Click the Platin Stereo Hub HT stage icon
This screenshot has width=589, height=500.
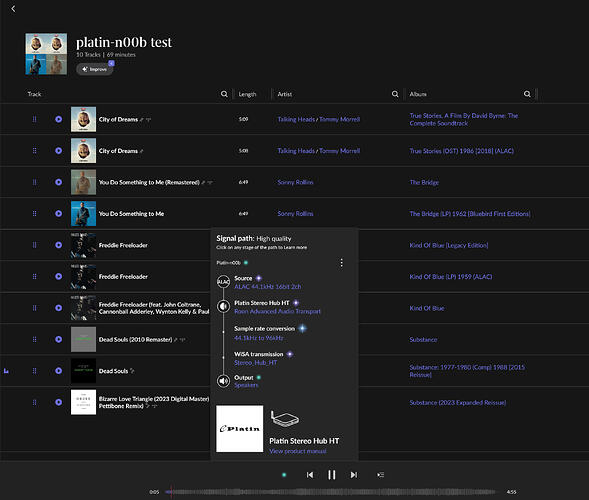point(223,306)
